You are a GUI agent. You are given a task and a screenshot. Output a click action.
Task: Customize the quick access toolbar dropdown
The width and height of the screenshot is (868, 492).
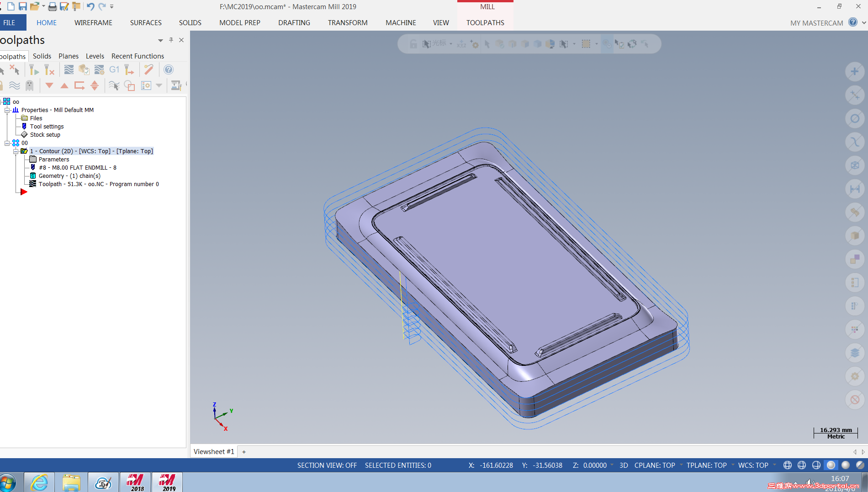(112, 6)
